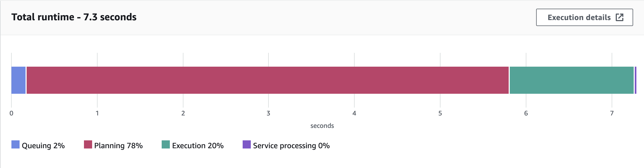
Task: Click the "Queuing 2%" legend label
Action: (x=43, y=146)
